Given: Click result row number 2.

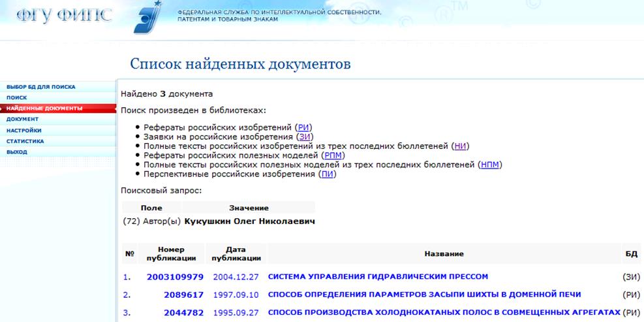Looking at the screenshot, I should pos(127,295).
